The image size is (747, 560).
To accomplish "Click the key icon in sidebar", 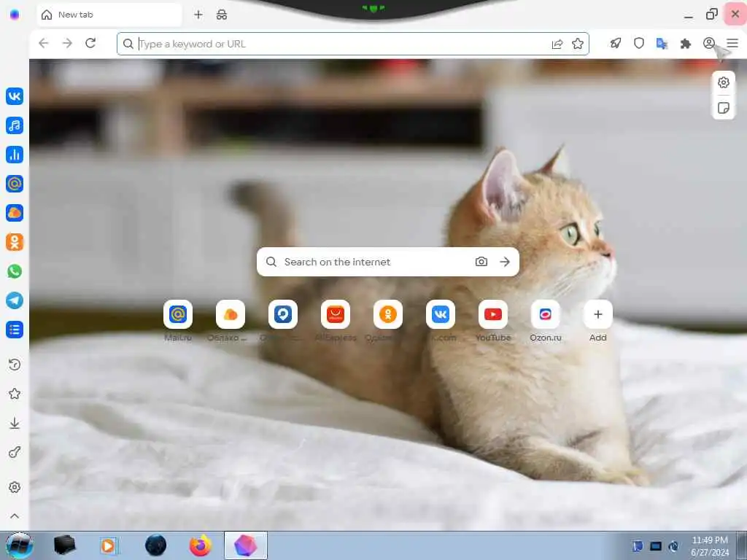I will (15, 452).
